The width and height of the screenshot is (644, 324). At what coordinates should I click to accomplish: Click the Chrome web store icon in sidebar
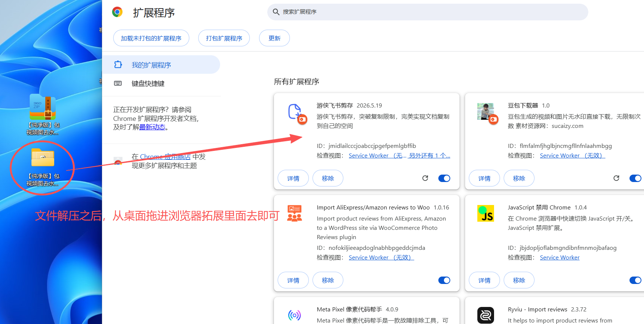click(x=118, y=161)
